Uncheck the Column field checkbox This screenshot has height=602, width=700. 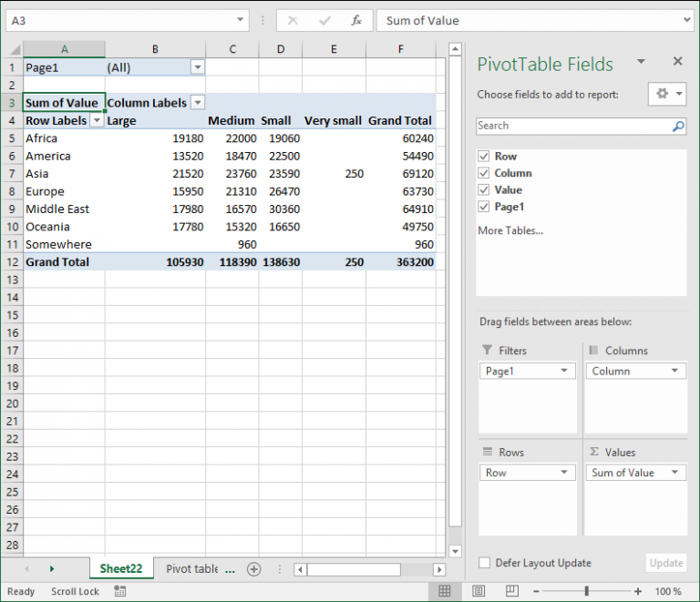point(483,173)
